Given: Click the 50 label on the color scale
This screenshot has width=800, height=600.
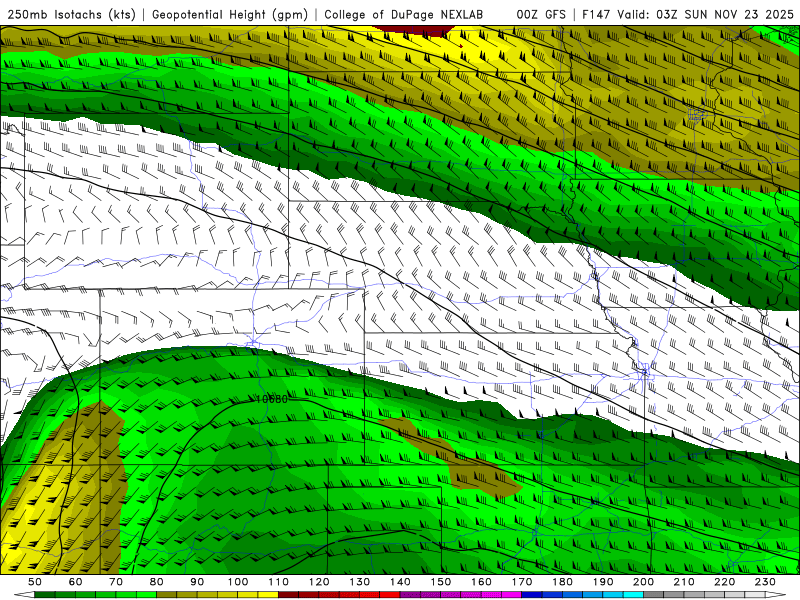Looking at the screenshot, I should tap(35, 582).
